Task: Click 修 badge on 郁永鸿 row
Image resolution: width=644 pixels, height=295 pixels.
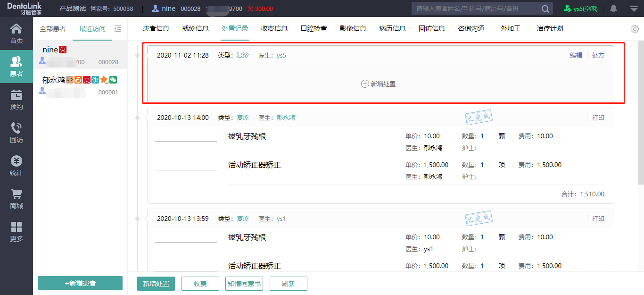Action: coord(95,80)
